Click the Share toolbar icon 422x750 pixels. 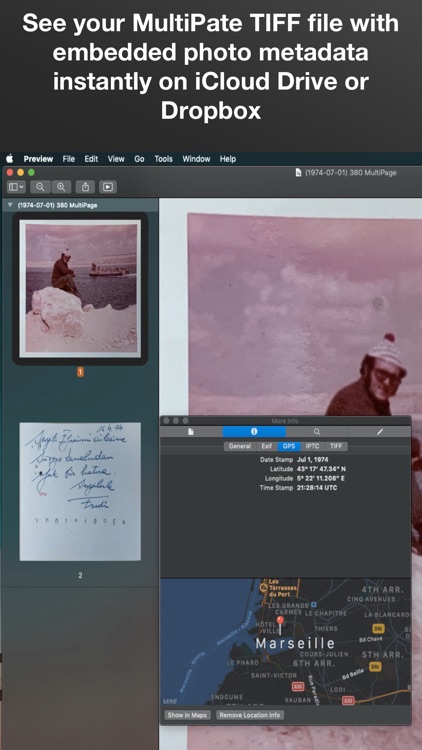pos(85,187)
